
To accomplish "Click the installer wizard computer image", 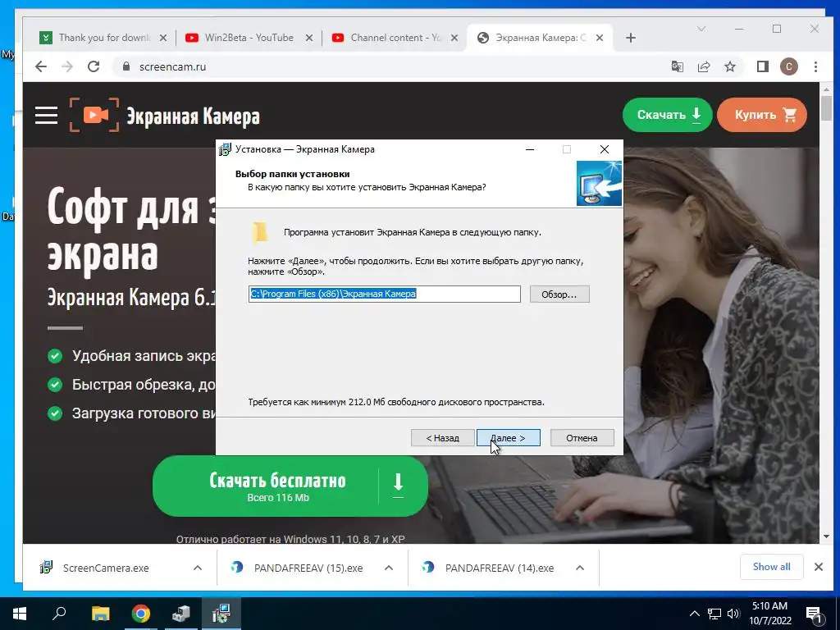I will point(599,183).
